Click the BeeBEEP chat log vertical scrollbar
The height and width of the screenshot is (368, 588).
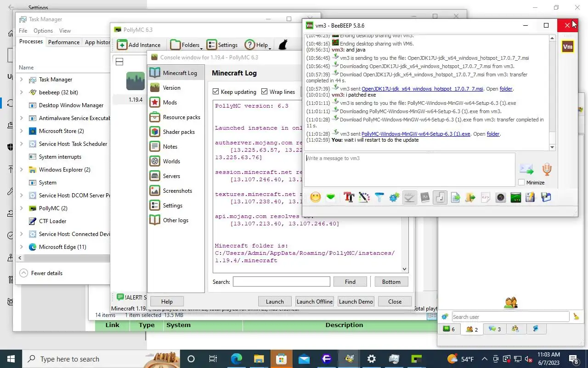(x=553, y=92)
